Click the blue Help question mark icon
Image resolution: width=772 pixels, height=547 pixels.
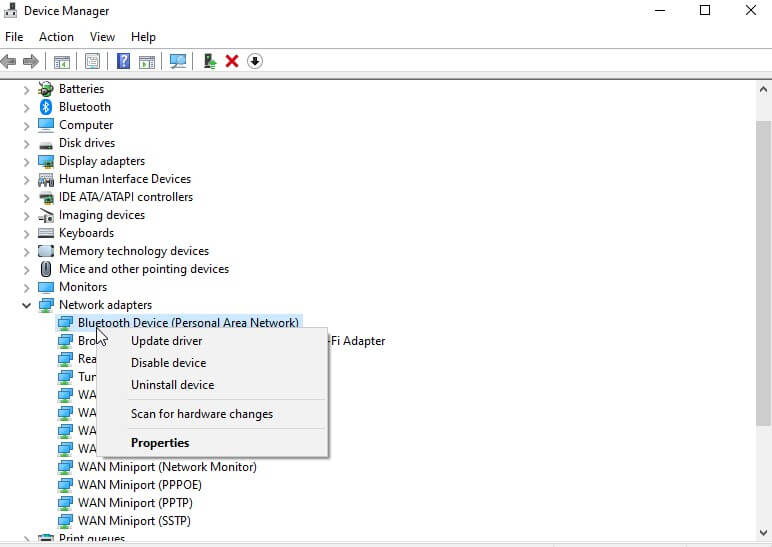(123, 62)
